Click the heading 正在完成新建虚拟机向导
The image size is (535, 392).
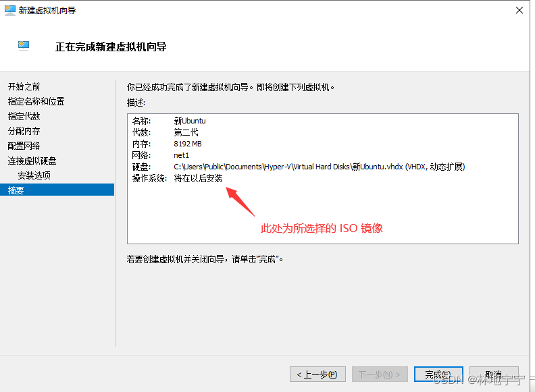tap(111, 47)
